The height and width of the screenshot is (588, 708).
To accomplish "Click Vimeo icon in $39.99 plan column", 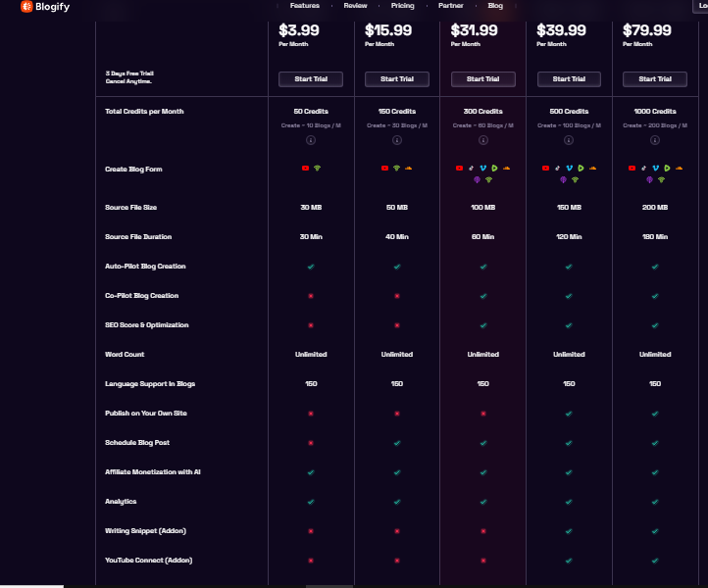I will (569, 168).
